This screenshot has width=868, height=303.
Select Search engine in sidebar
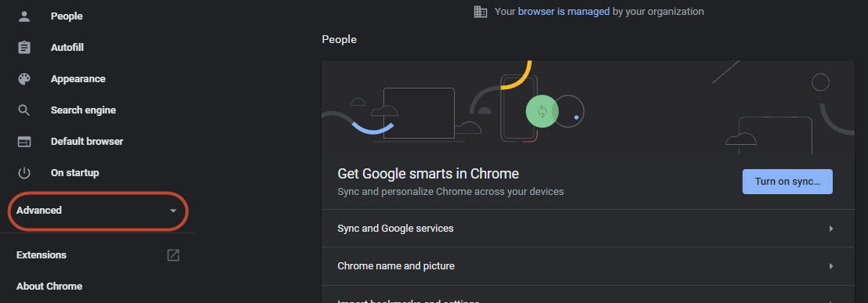pos(83,110)
